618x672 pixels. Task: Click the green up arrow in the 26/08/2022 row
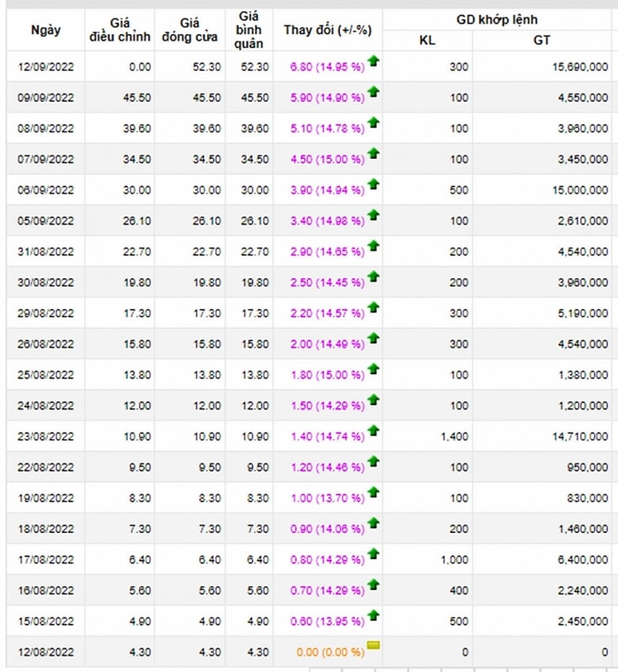pyautogui.click(x=374, y=338)
